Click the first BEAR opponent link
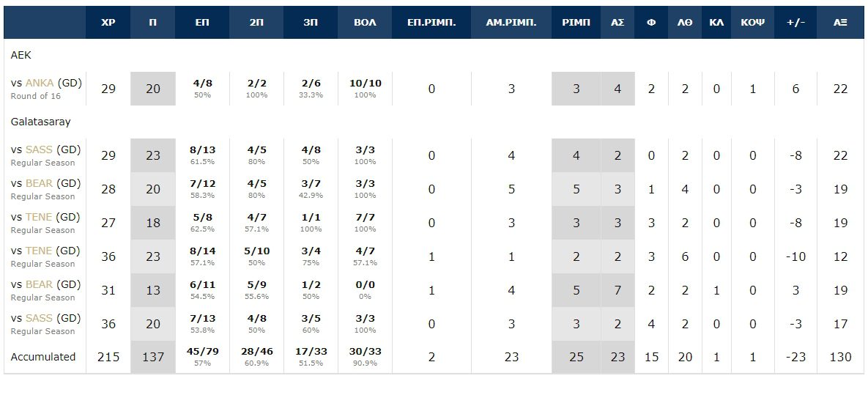Viewport: 868px width, 414px height. (x=39, y=183)
